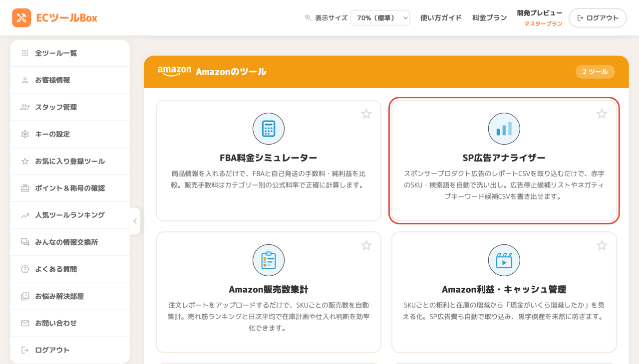
Task: Click the magnifier icon beside 表示サイズ
Action: click(308, 18)
